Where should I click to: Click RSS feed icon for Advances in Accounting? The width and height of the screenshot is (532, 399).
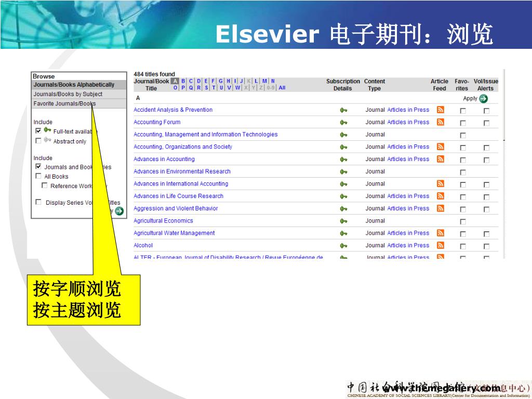441,159
